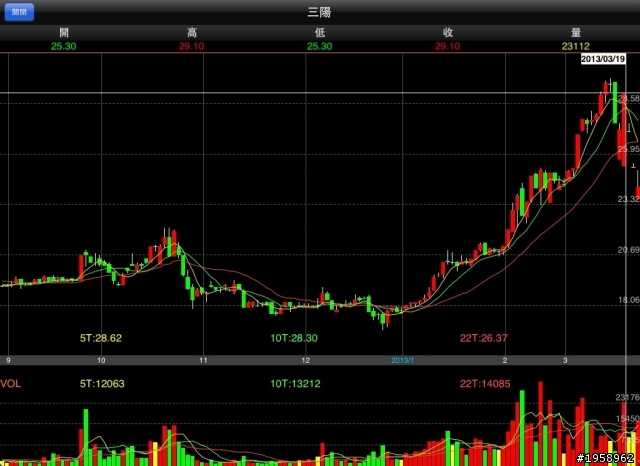640x466 pixels.
Task: Select the 開 column header
Action: pyautogui.click(x=64, y=33)
